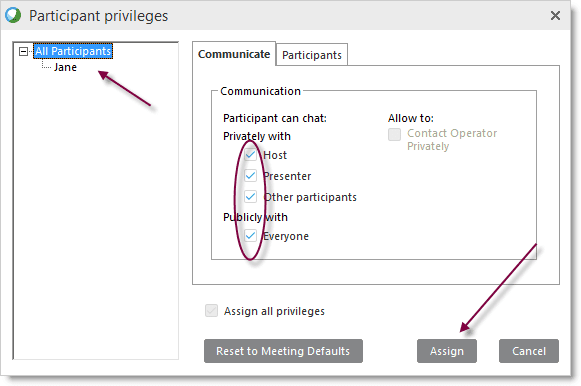Close the Participant privileges dialog
Image resolution: width=581 pixels, height=386 pixels.
point(555,16)
